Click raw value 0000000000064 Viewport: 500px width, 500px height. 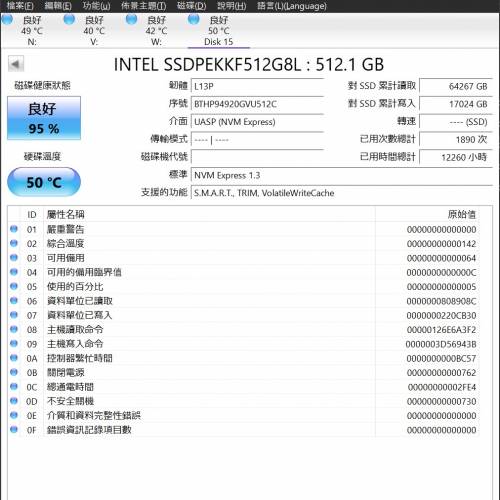[x=441, y=258]
